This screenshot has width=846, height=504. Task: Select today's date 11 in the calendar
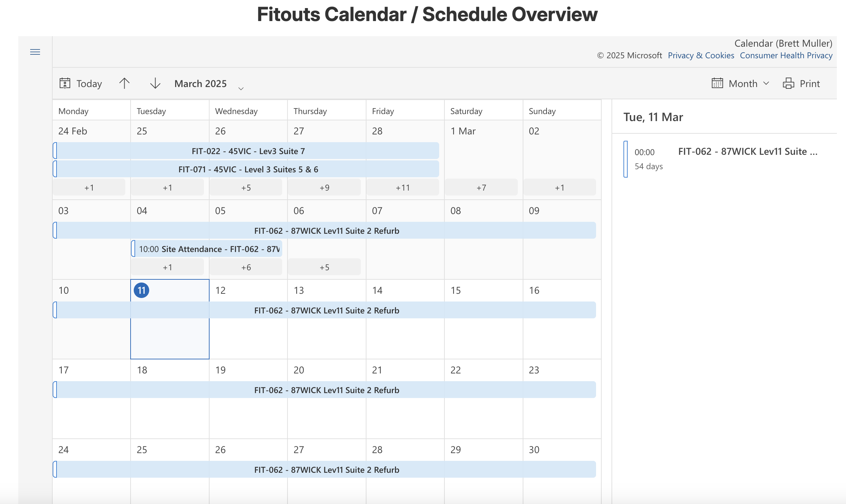tap(141, 290)
